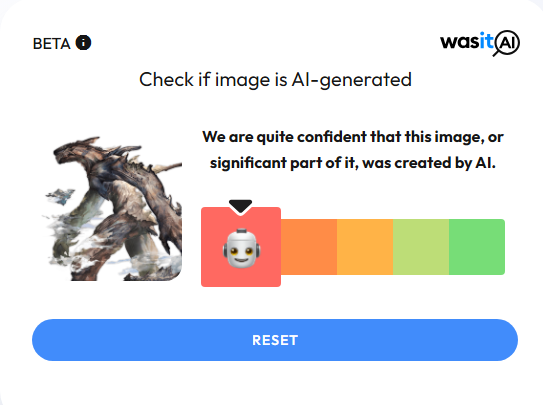Select the 'created by AI' text line

click(x=353, y=163)
